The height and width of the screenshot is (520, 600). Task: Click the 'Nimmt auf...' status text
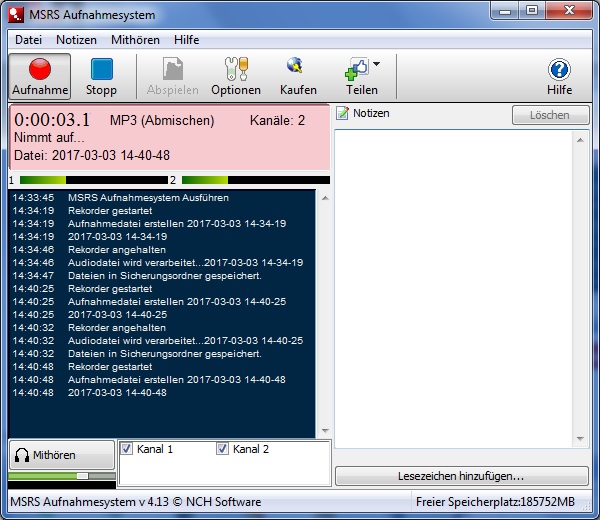tap(49, 137)
